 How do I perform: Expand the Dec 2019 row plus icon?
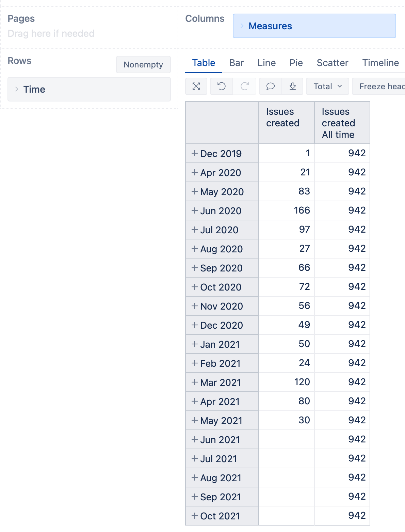[195, 153]
